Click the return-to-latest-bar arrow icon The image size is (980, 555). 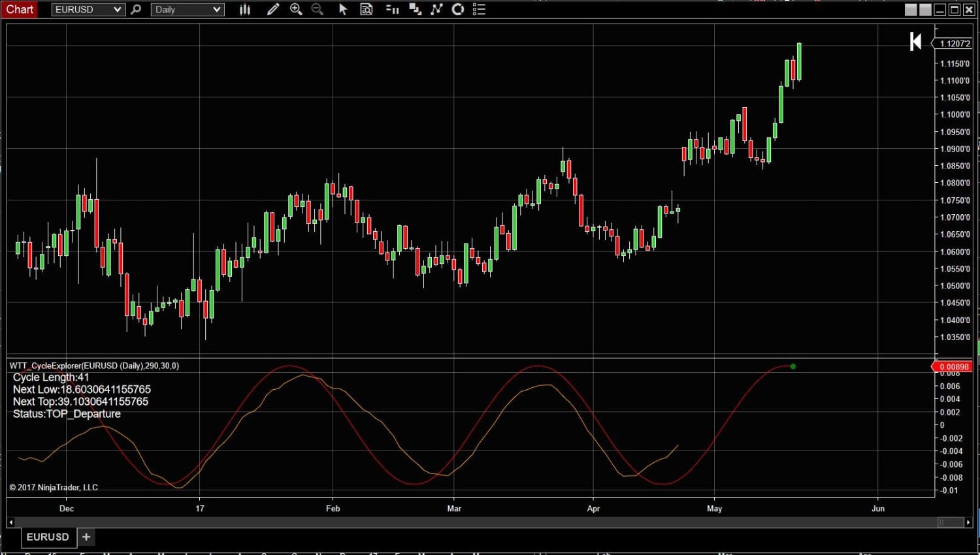coord(915,42)
